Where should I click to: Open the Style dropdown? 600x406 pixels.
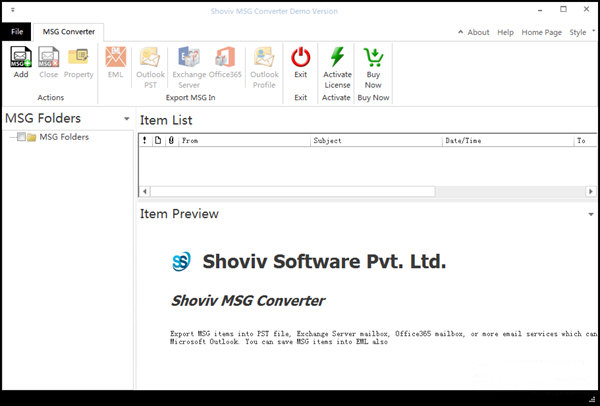pyautogui.click(x=578, y=33)
